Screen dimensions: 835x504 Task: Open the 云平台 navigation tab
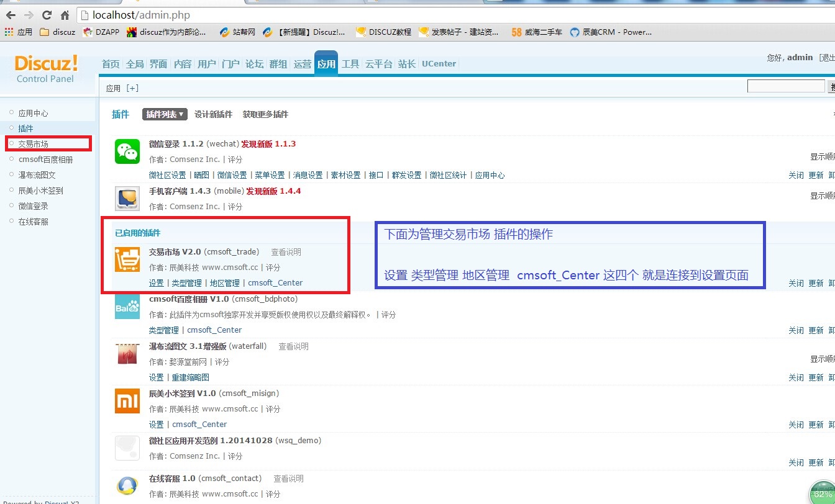point(378,64)
